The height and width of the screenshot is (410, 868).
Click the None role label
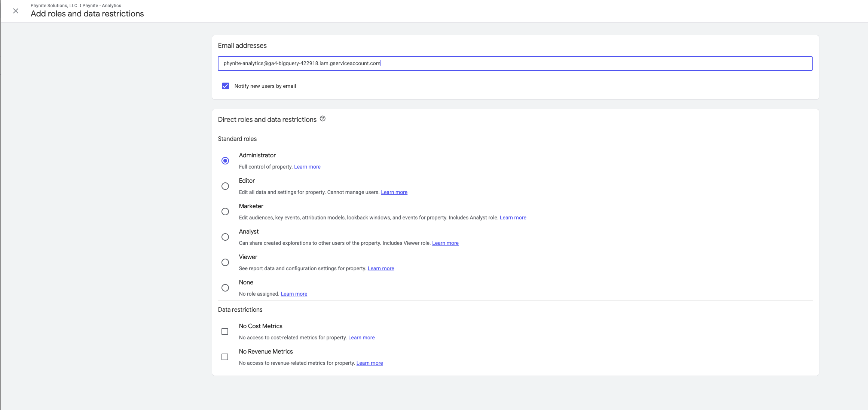(246, 282)
